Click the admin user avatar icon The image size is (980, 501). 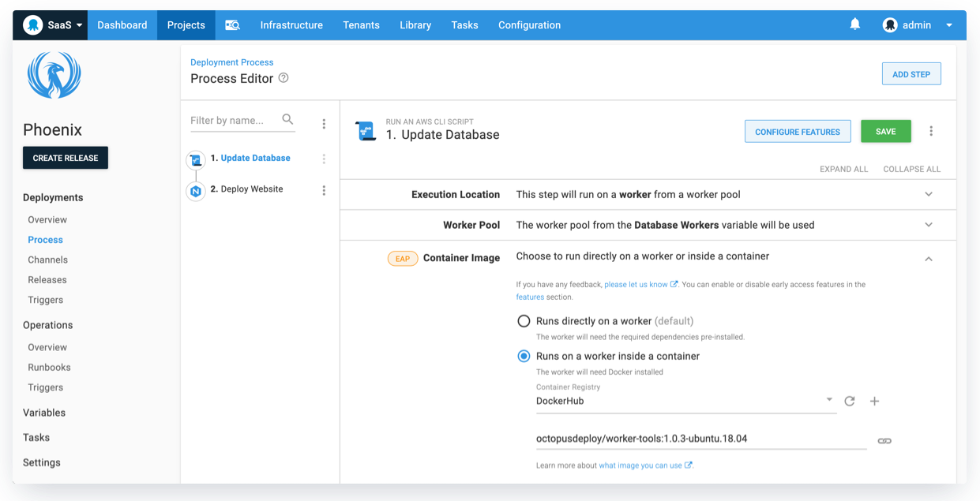[x=890, y=25]
